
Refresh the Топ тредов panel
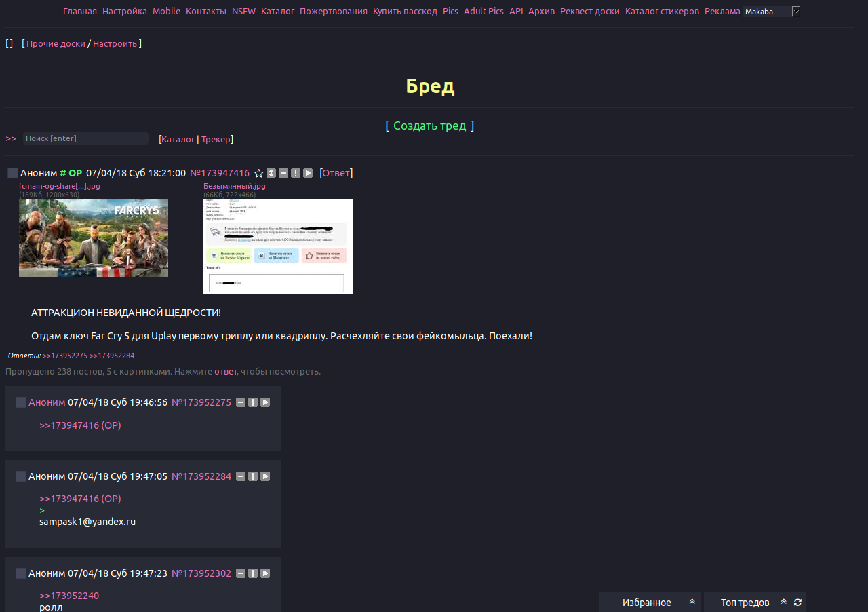pos(797,602)
